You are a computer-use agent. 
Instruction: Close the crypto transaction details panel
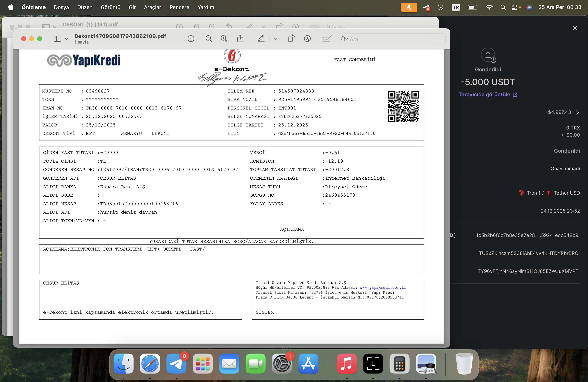point(575,28)
